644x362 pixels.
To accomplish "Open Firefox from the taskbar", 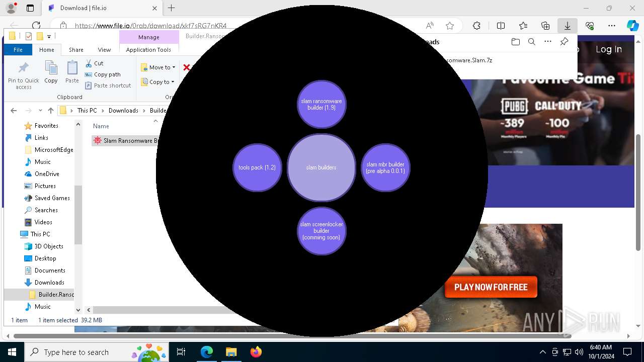I will click(x=256, y=352).
